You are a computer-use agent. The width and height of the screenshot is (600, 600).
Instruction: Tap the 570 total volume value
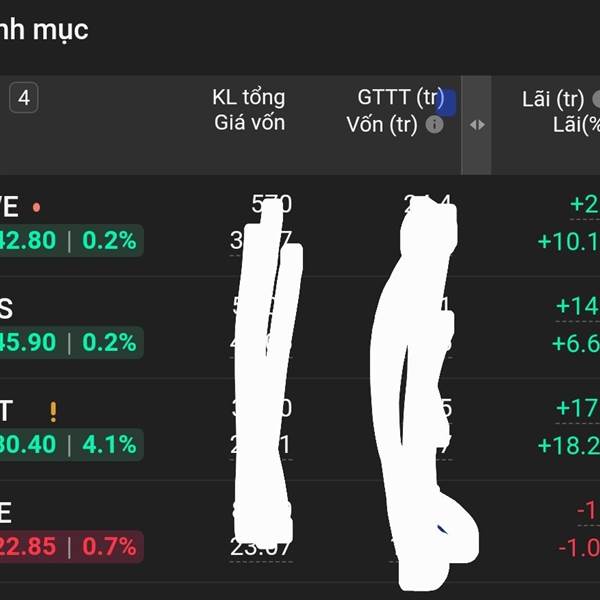click(x=272, y=204)
